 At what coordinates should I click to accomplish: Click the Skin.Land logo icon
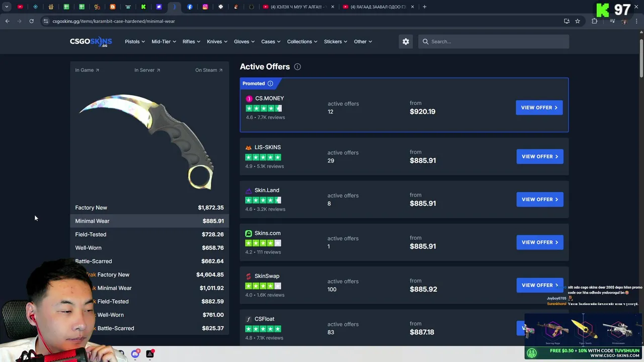click(249, 191)
